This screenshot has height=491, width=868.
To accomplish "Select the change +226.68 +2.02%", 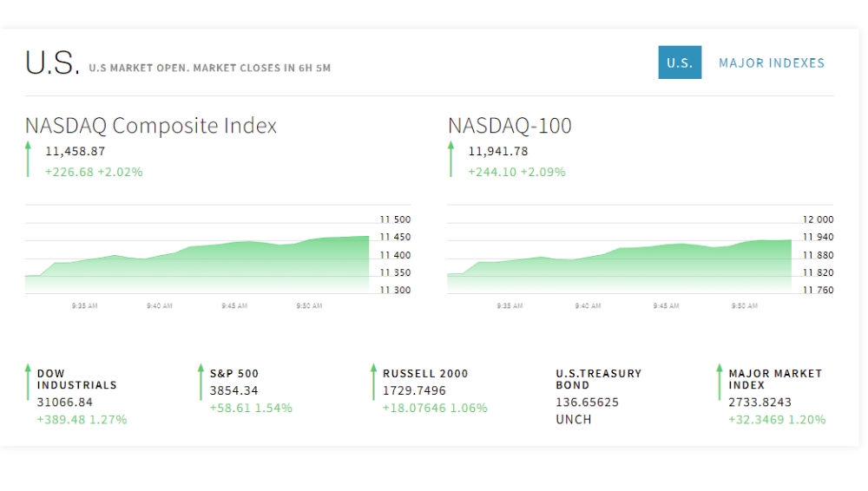I will pos(94,172).
